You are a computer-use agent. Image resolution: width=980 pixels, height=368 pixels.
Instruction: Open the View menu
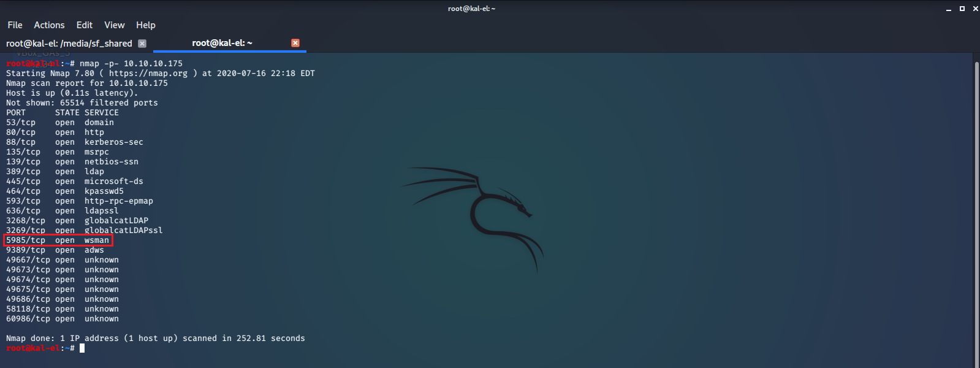[115, 25]
